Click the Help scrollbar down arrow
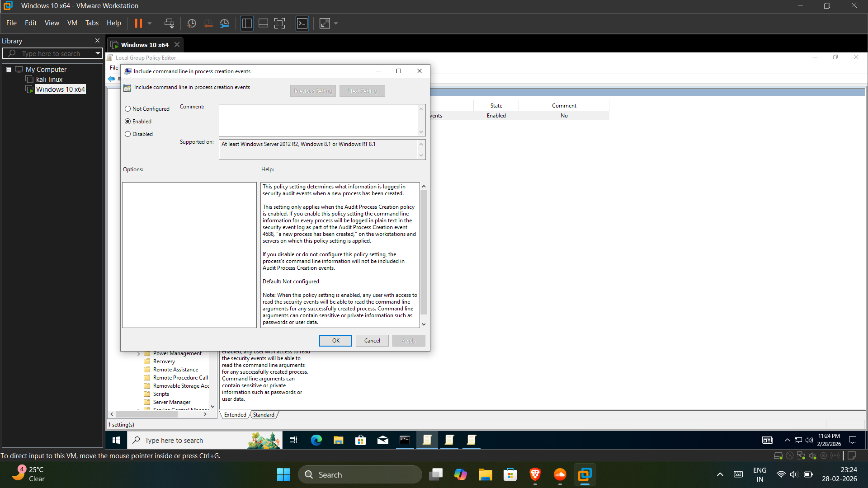868x488 pixels. click(x=424, y=324)
